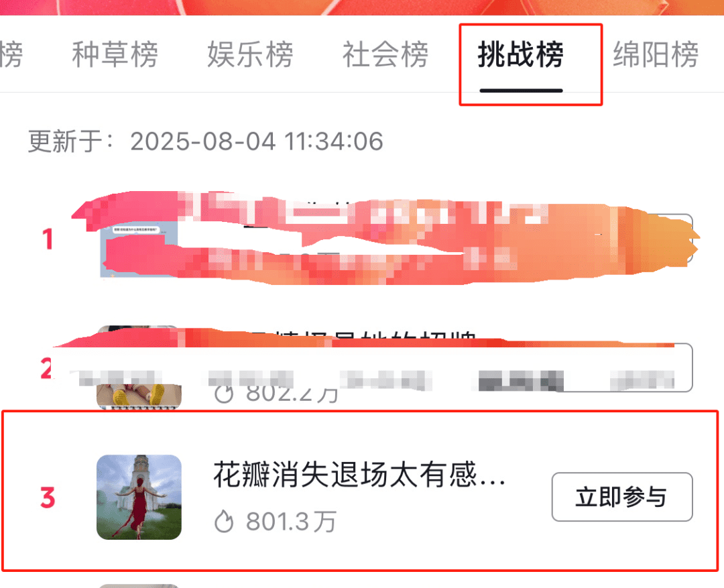Open the 娱乐榜 ranking tab
724x588 pixels.
coord(250,54)
